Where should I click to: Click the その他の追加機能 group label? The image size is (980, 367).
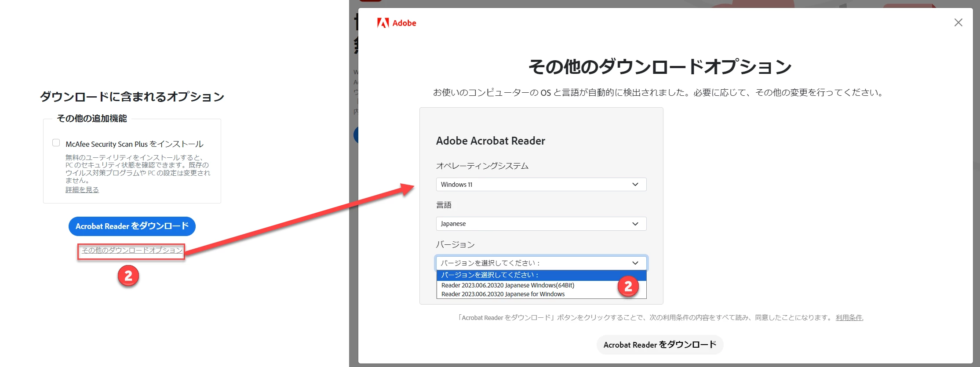click(x=92, y=118)
